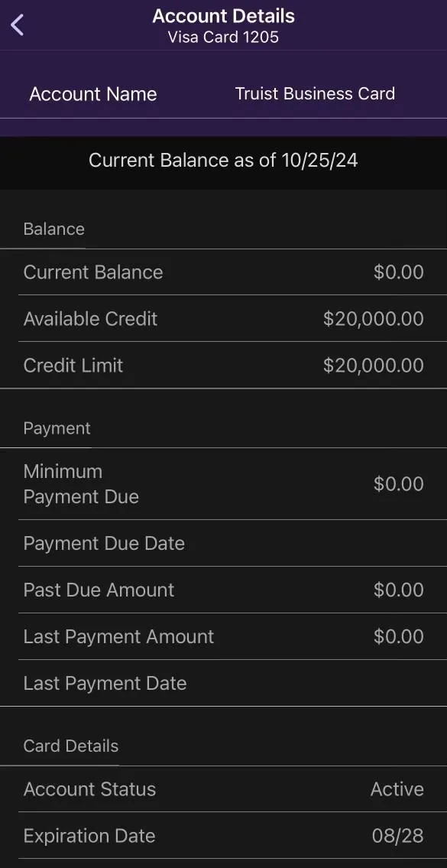Tap the back arrow icon
The height and width of the screenshot is (868, 447).
[x=17, y=25]
